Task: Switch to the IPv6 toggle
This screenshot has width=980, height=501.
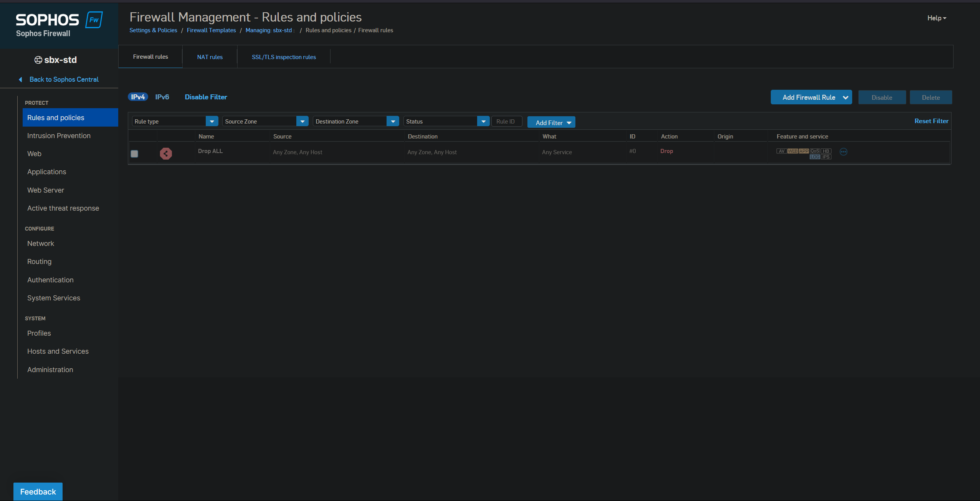Action: click(162, 97)
